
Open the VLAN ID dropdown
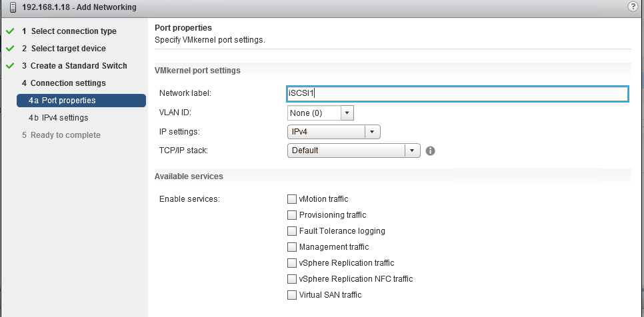(x=346, y=113)
